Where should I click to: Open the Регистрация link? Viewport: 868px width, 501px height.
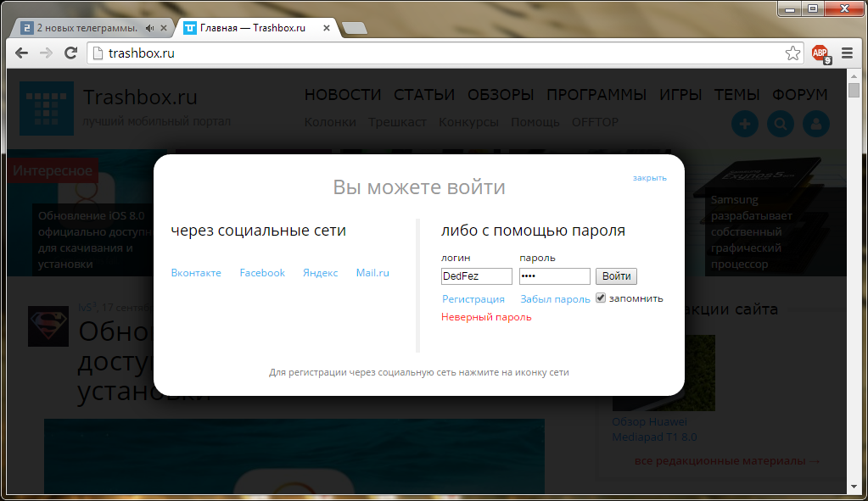[473, 299]
